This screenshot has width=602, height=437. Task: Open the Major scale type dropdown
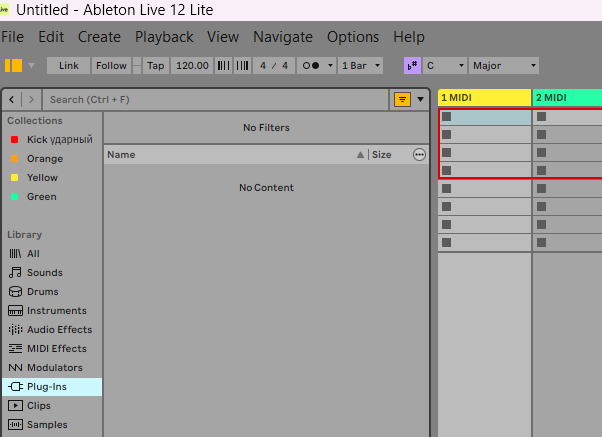coord(503,65)
